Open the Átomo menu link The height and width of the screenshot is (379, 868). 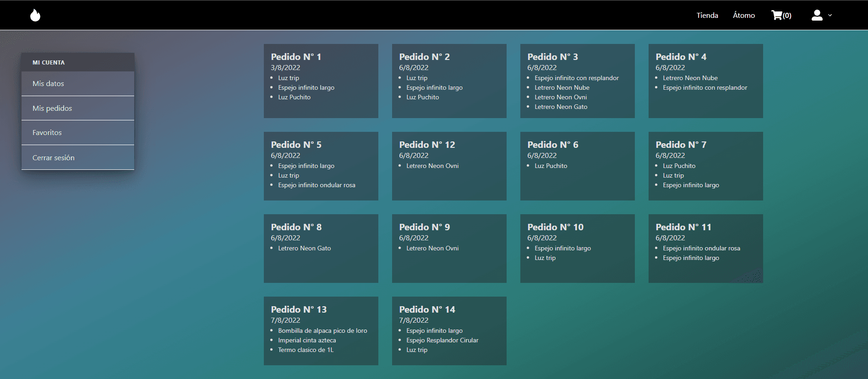tap(744, 15)
